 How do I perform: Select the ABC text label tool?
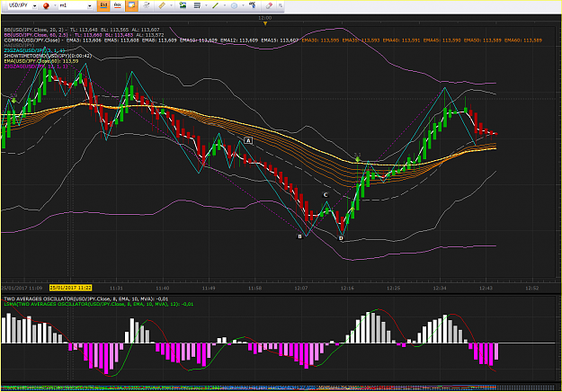(253, 5)
